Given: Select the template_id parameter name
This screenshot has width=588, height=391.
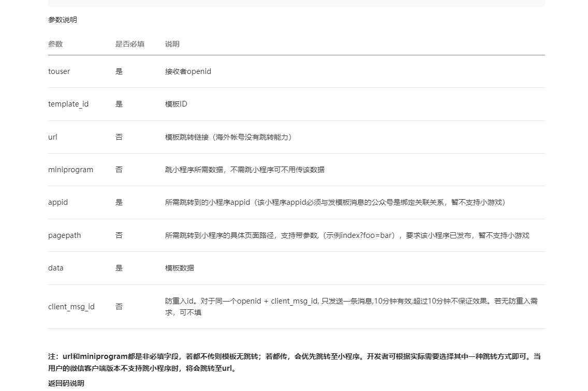Looking at the screenshot, I should [x=68, y=104].
